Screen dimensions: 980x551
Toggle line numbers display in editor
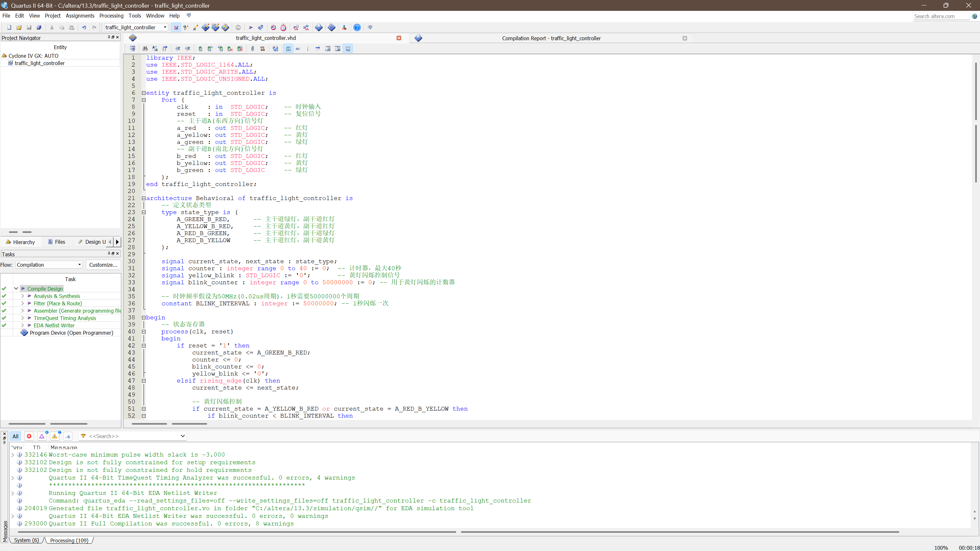288,49
